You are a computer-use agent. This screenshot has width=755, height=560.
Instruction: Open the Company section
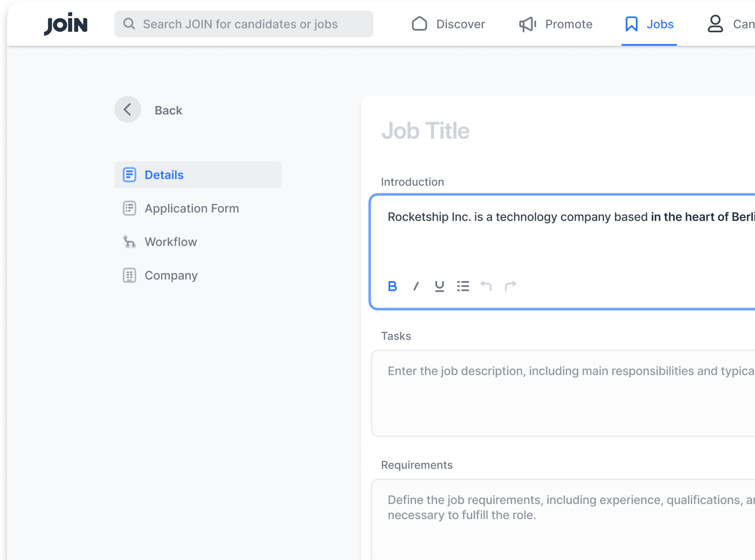tap(171, 276)
